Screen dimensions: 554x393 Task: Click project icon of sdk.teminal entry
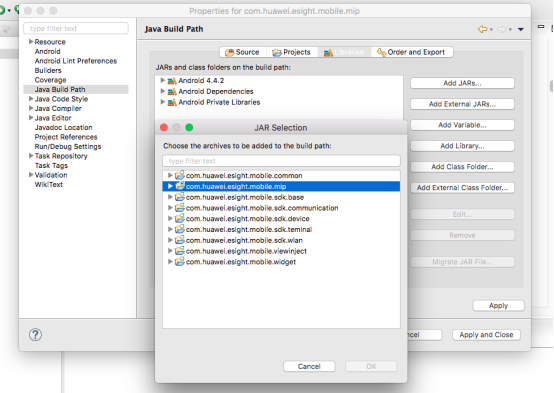coord(180,229)
